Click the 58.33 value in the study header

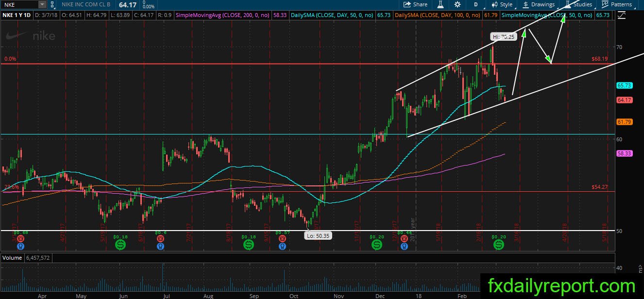(279, 16)
